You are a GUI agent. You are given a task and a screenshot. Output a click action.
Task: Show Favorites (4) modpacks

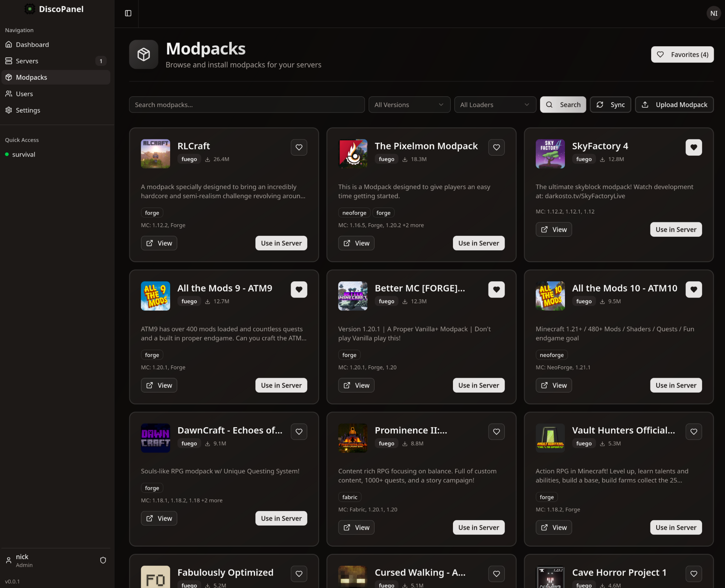(682, 55)
